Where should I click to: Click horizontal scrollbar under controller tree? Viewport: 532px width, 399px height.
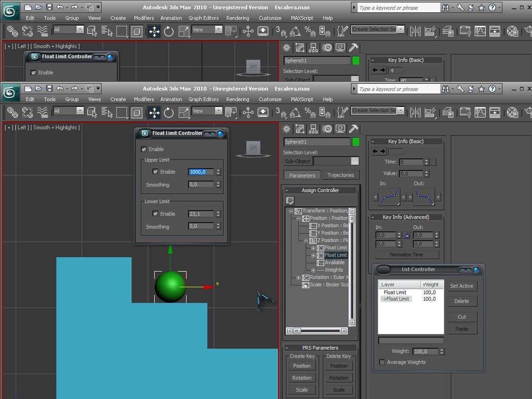coord(317,331)
